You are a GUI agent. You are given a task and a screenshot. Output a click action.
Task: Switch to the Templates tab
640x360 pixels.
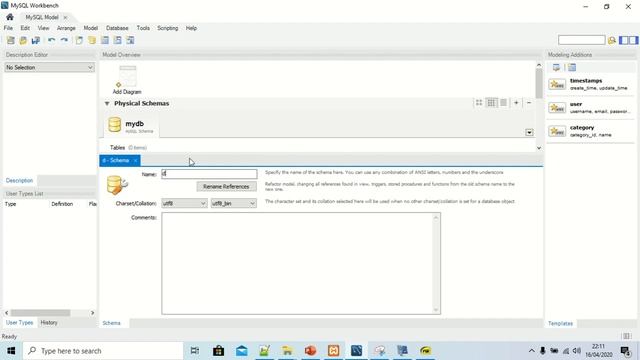pos(560,323)
